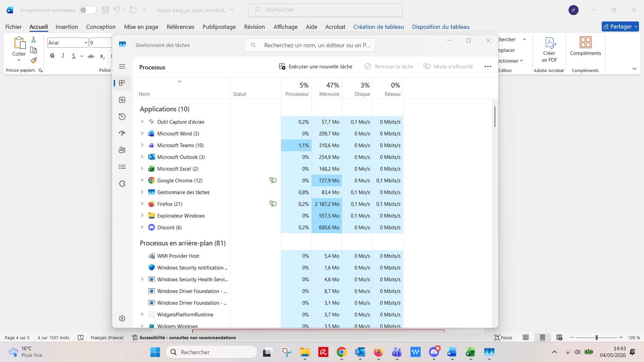This screenshot has height=362, width=644.
Task: Sort by the Mémoire column header
Action: coord(327,89)
